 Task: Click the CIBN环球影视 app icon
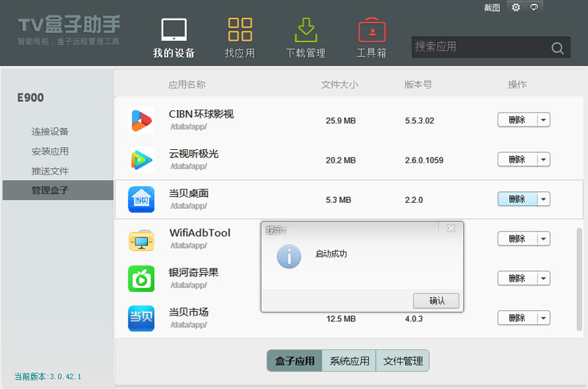click(141, 121)
